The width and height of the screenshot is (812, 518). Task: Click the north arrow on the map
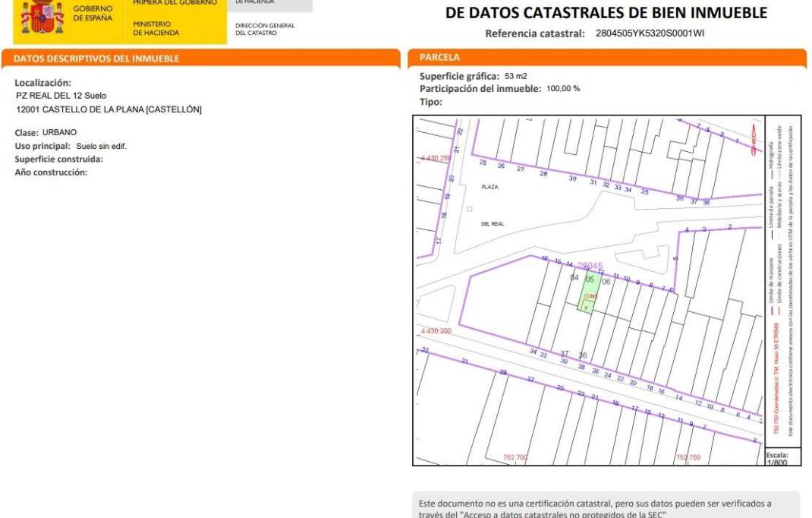pos(754,138)
